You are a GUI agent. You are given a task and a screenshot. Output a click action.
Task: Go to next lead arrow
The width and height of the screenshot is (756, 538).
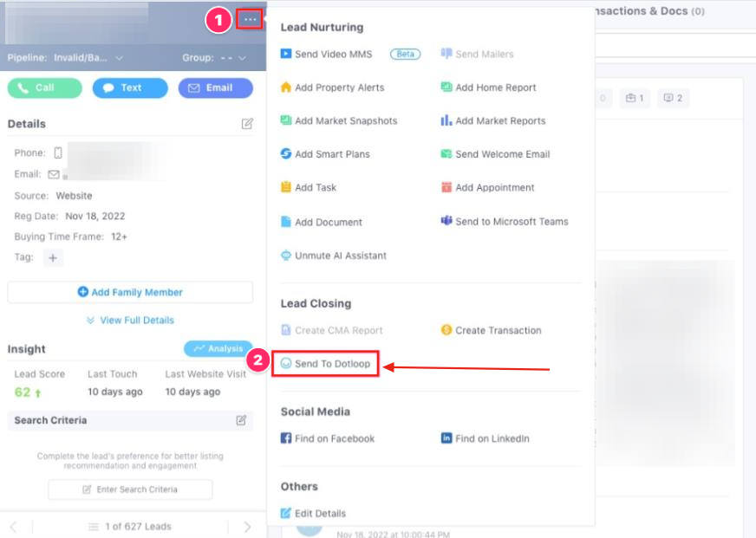[x=247, y=527]
